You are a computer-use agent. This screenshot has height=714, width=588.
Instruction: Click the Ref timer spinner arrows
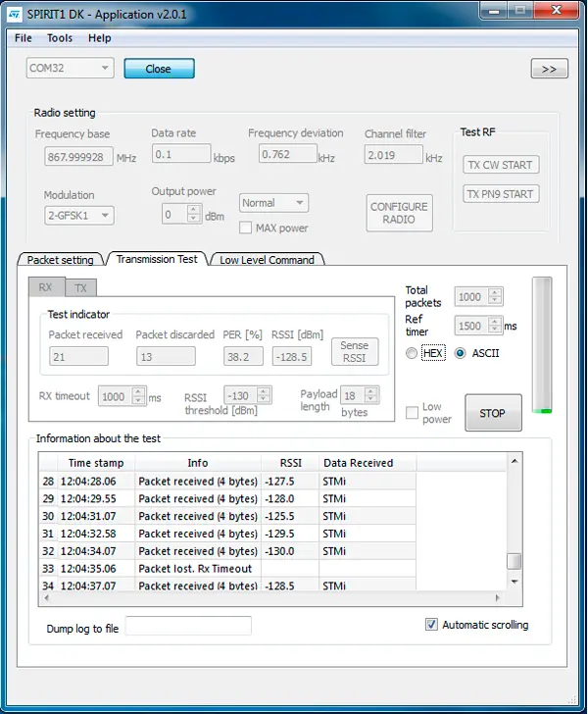coord(495,326)
